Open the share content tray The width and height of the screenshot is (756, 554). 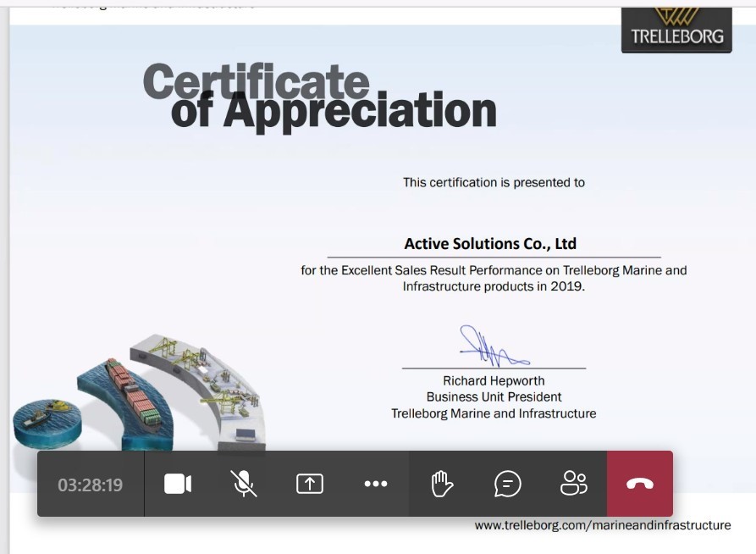[310, 484]
